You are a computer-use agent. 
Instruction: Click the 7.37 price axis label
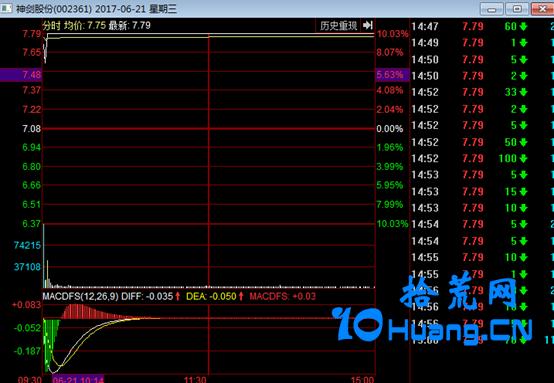(x=31, y=90)
